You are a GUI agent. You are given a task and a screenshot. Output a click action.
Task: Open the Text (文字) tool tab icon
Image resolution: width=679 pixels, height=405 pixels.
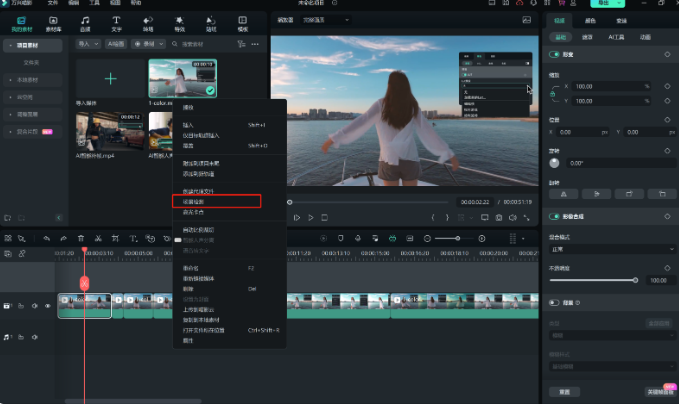tap(116, 22)
